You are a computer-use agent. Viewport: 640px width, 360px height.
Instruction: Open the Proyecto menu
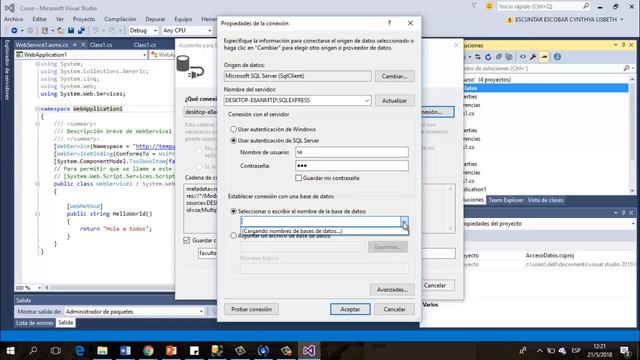[84, 19]
